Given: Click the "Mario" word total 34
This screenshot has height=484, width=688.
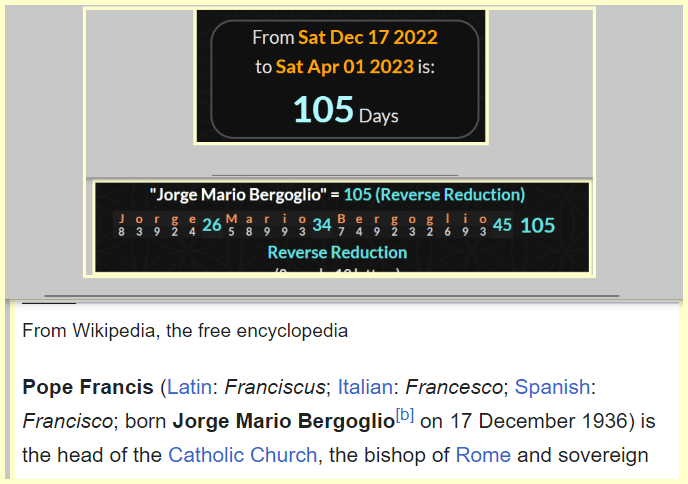Looking at the screenshot, I should pyautogui.click(x=322, y=225).
